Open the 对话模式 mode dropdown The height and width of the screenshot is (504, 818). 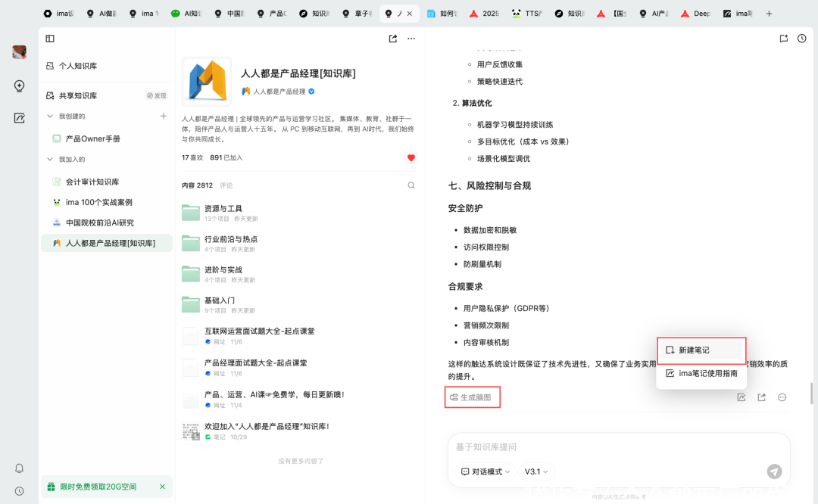485,471
